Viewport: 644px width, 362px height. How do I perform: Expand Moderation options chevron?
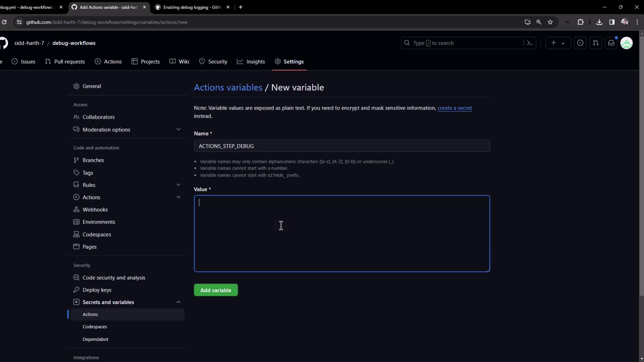coord(178,129)
